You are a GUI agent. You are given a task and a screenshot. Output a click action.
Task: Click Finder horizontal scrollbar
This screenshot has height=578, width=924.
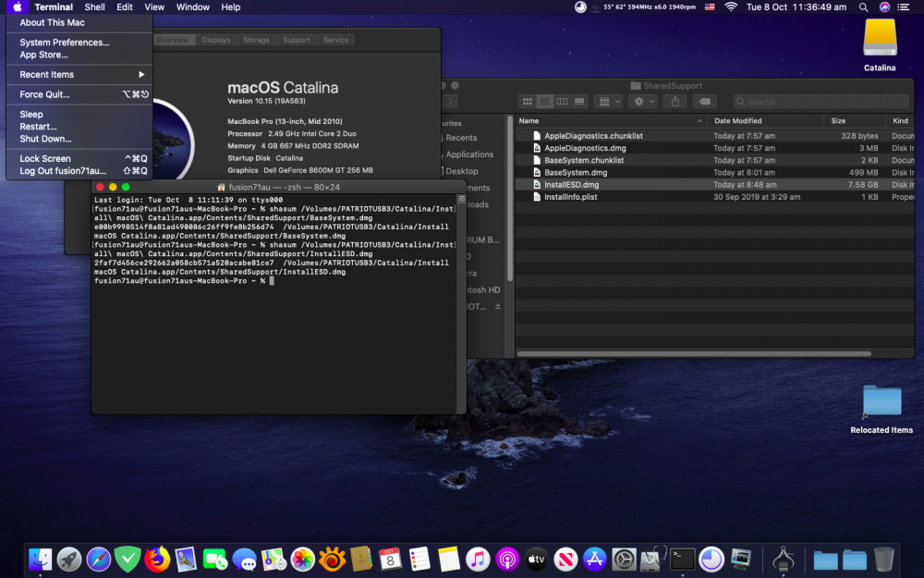point(694,354)
